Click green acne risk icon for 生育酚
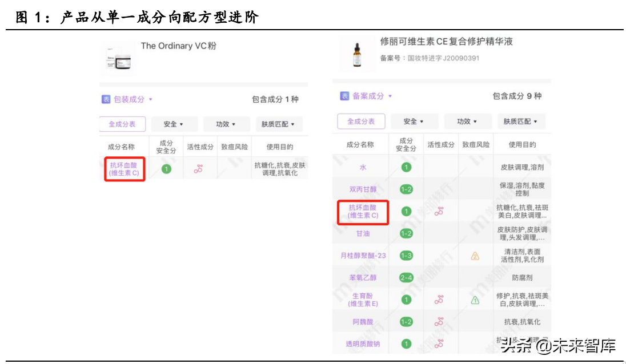Screen dimensions: 626x364 [x=475, y=300]
